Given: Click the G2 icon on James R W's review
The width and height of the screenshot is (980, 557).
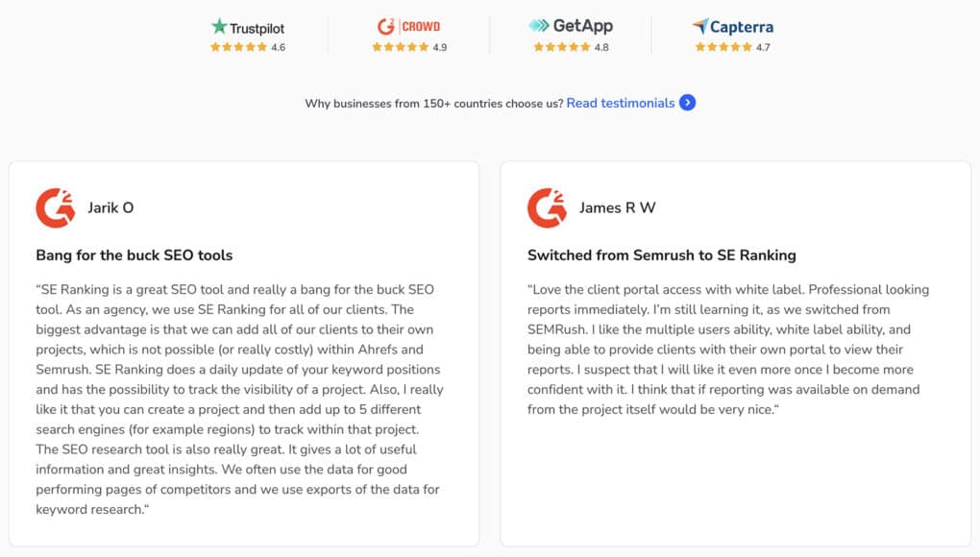Looking at the screenshot, I should tap(547, 207).
